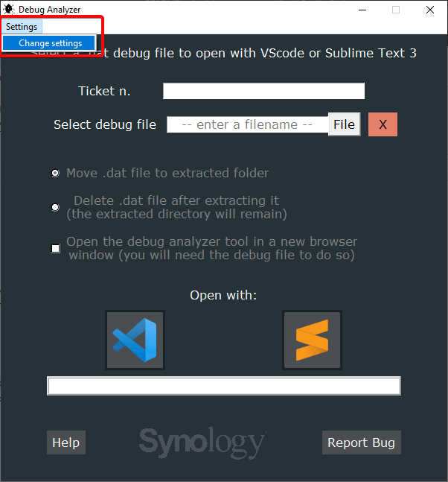Clear the filename with red X button
The height and width of the screenshot is (482, 448).
(383, 124)
